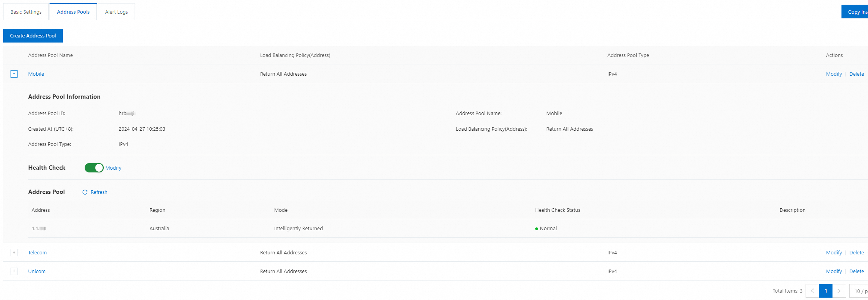868x300 pixels.
Task: Modify the Mobile address pool
Action: pyautogui.click(x=834, y=74)
